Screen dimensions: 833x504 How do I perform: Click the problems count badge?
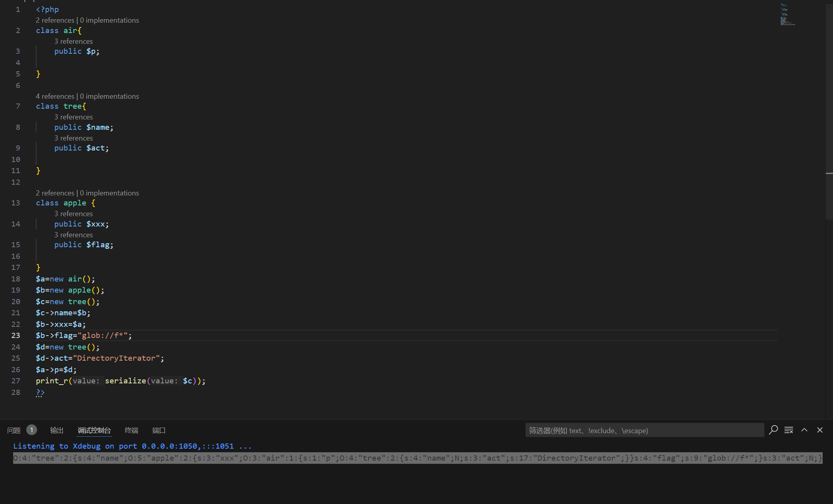point(31,430)
